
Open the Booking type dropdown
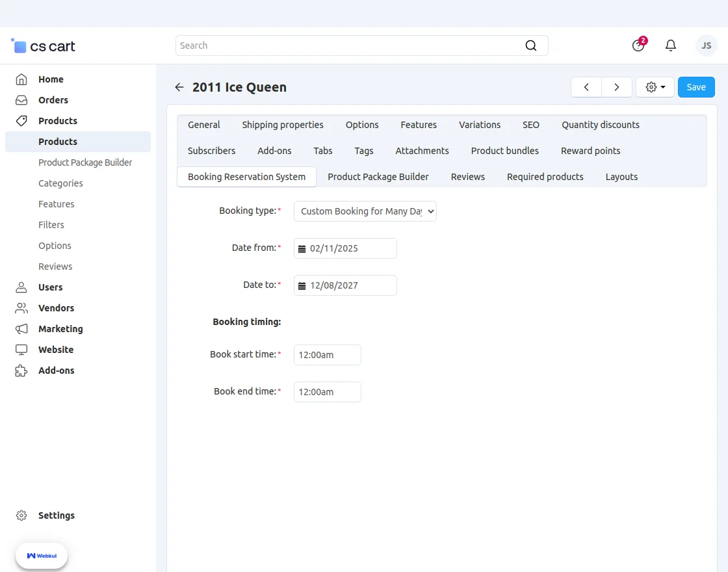[365, 211]
